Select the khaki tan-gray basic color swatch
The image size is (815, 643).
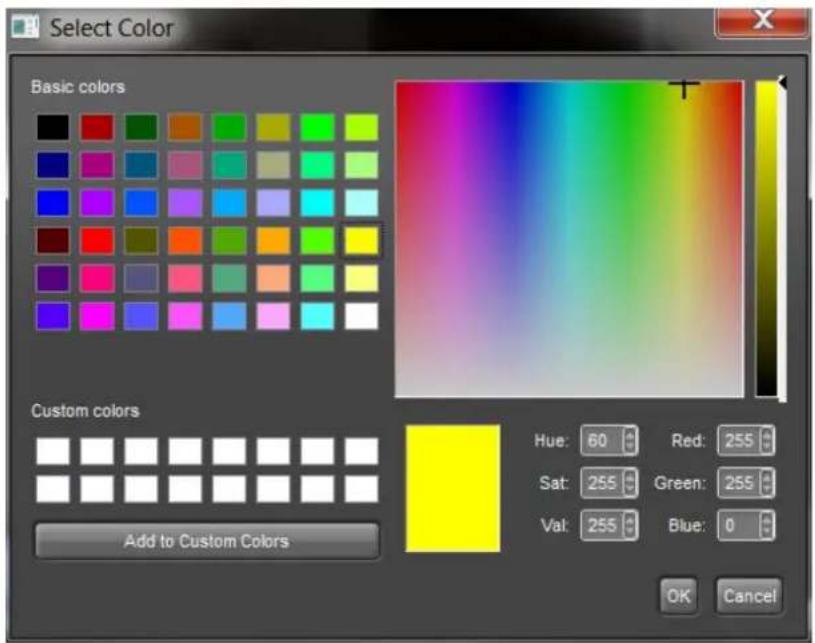[x=273, y=165]
